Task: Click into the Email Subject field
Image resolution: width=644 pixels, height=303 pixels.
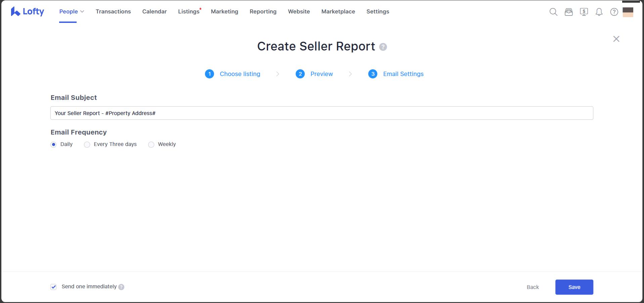Action: [321, 113]
